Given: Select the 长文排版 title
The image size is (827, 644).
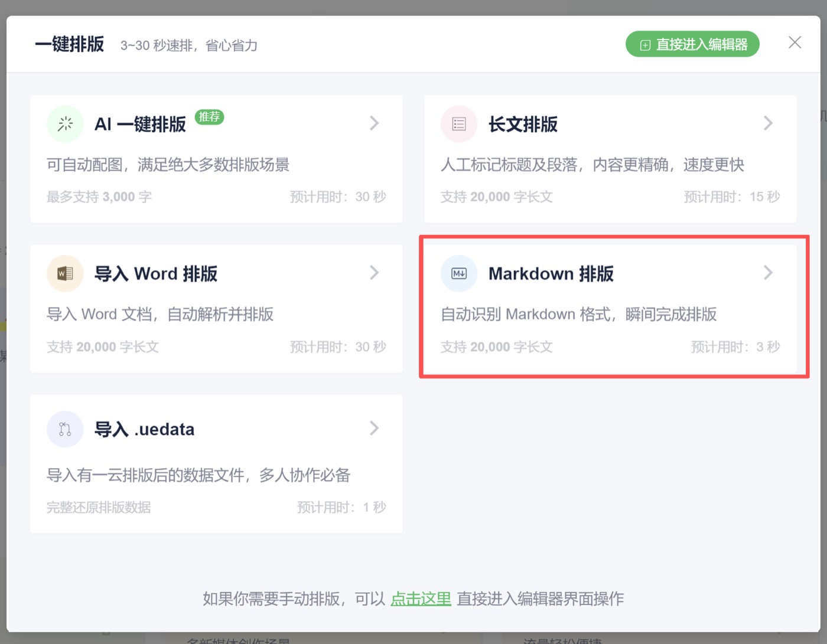Looking at the screenshot, I should 523,124.
